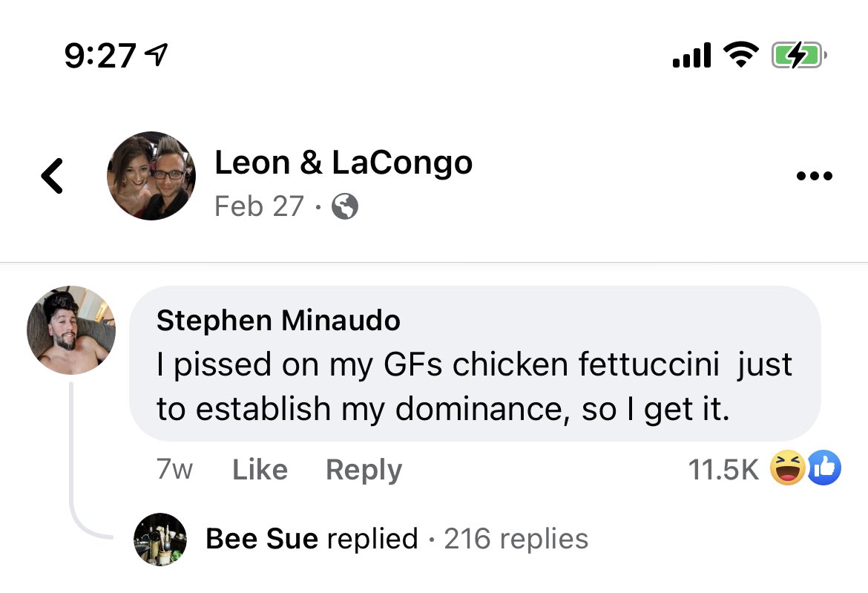Image resolution: width=868 pixels, height=593 pixels.
Task: Tap the laughing reaction emoji icon
Action: [787, 468]
